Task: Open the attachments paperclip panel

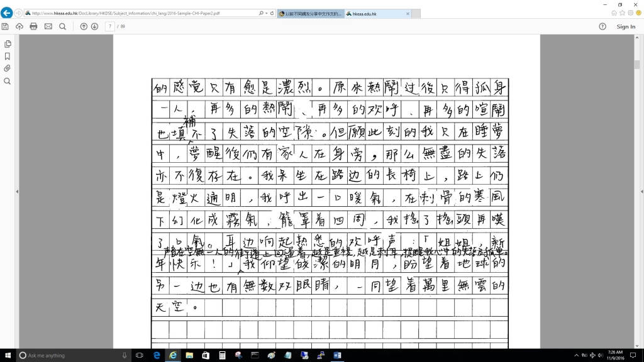Action: 8,69
